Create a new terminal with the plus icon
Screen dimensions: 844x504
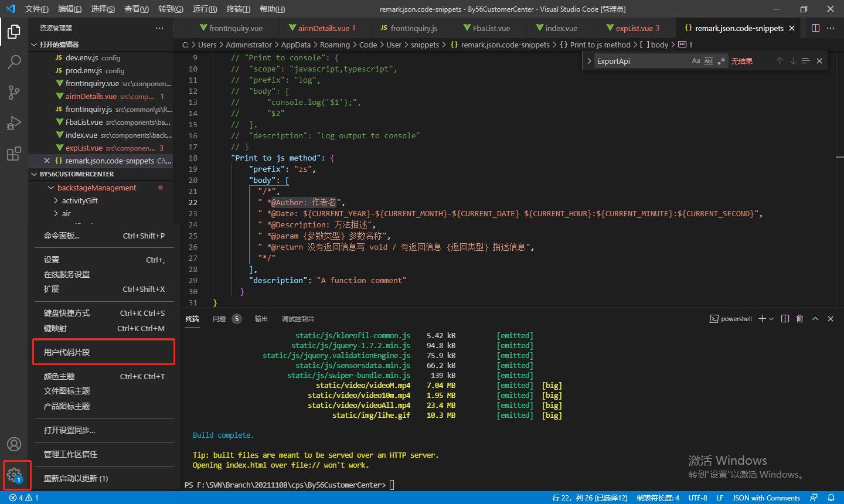point(761,318)
